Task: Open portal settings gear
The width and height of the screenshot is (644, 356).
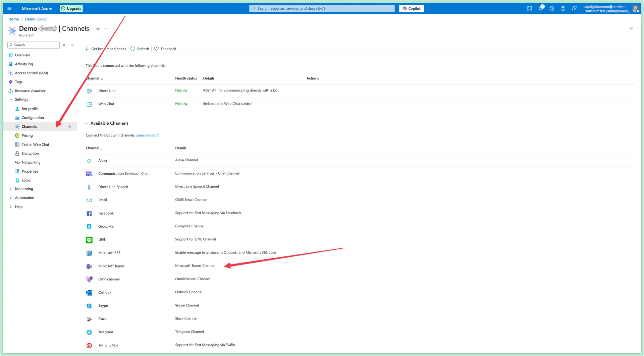Action: tap(552, 8)
